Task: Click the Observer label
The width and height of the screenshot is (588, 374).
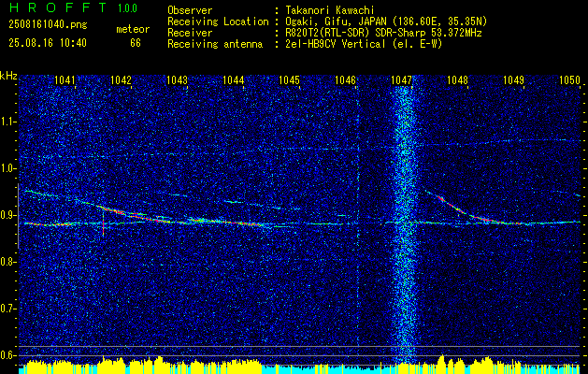Action: [x=190, y=10]
